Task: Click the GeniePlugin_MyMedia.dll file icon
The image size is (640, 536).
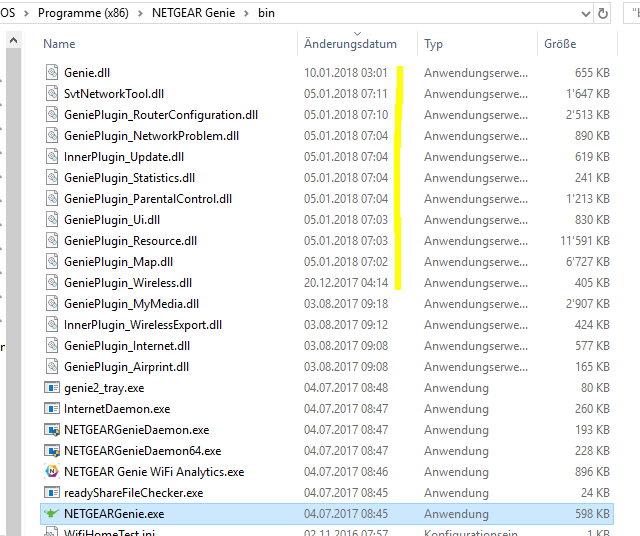Action: (52, 304)
